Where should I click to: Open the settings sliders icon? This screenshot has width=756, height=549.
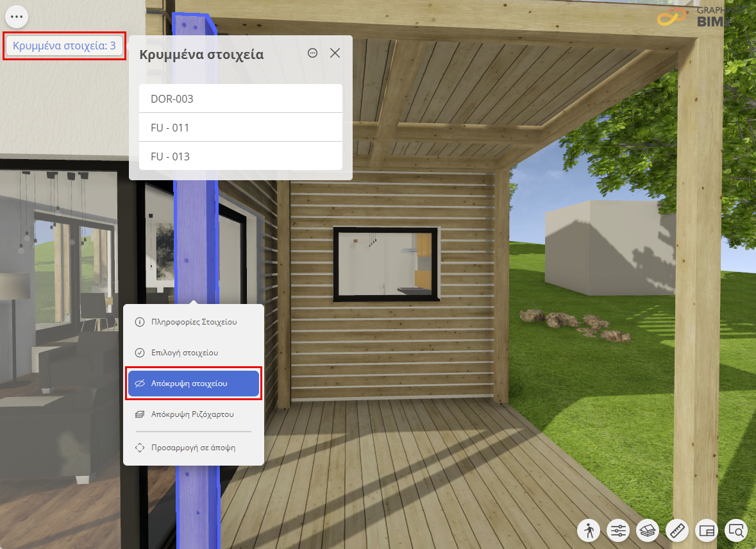click(x=618, y=530)
